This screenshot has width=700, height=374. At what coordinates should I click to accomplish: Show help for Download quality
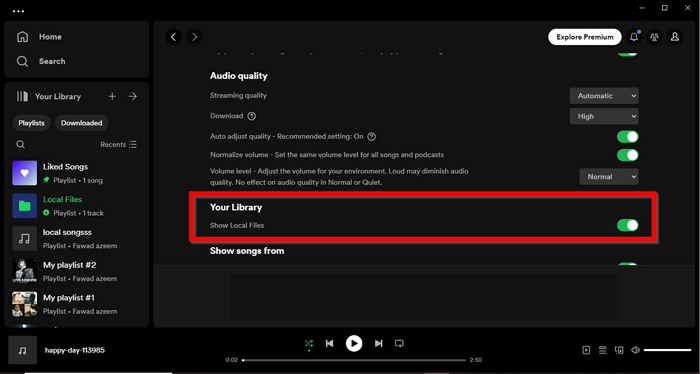252,116
